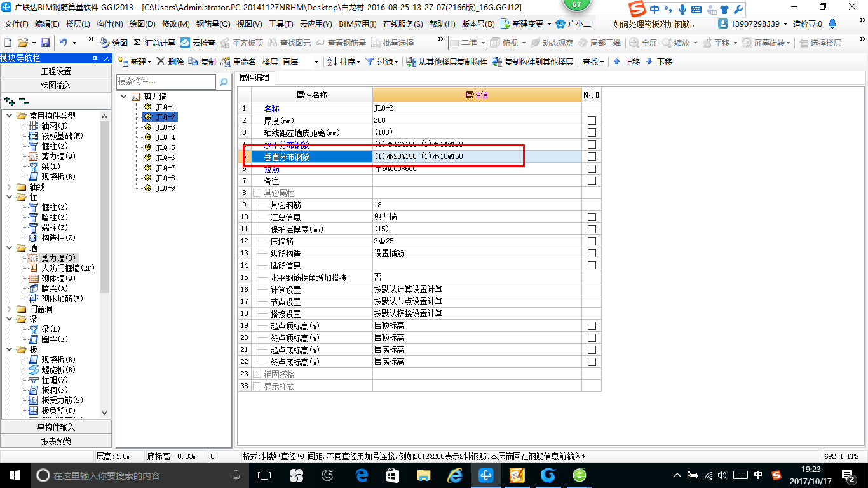Select 属性编辑 tab
Viewport: 868px width, 488px height.
pyautogui.click(x=254, y=78)
